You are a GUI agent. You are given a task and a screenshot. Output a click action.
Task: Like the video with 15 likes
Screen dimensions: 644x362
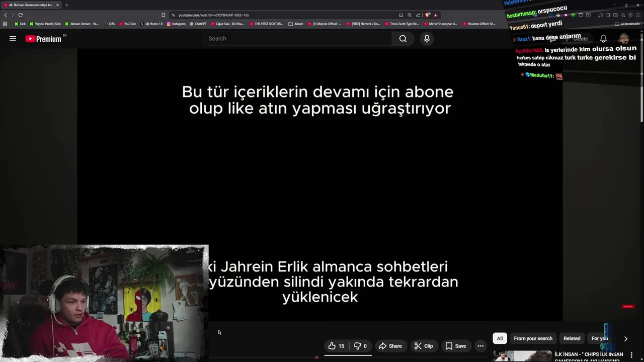[x=337, y=346]
